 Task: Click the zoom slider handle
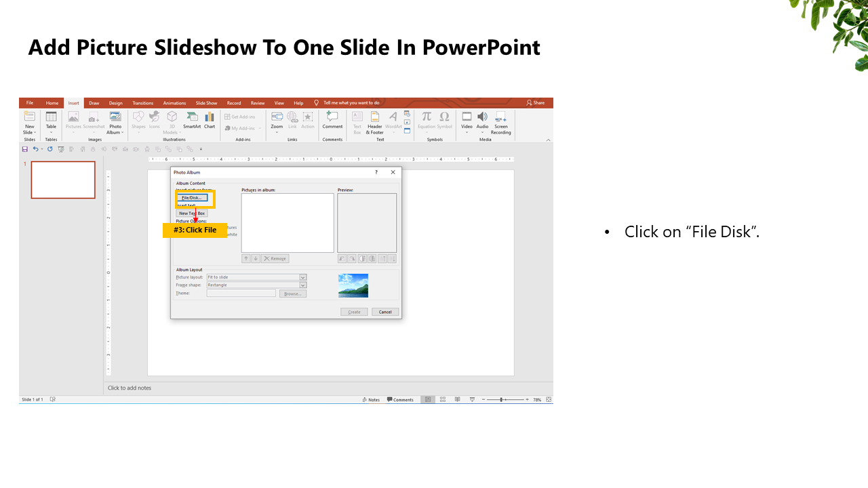point(501,400)
